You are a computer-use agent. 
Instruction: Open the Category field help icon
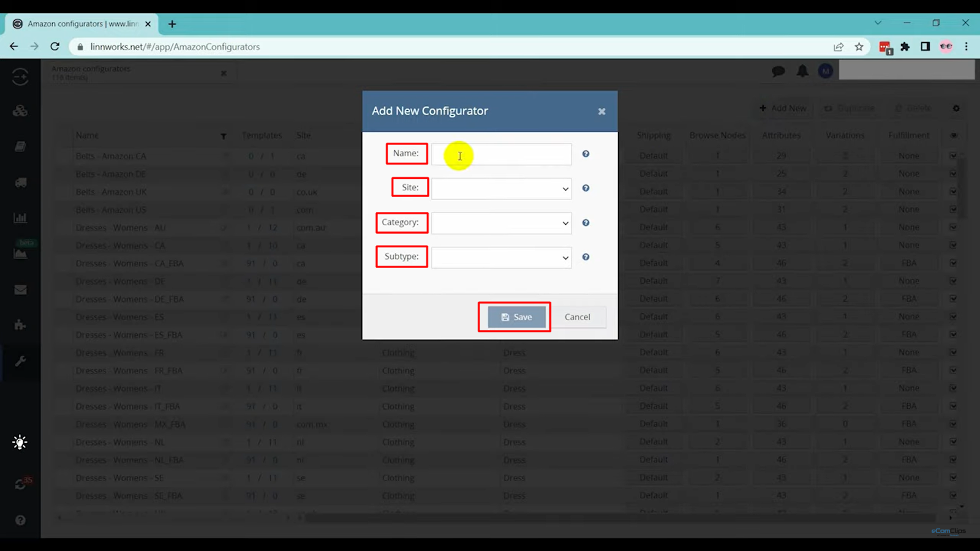[586, 223]
